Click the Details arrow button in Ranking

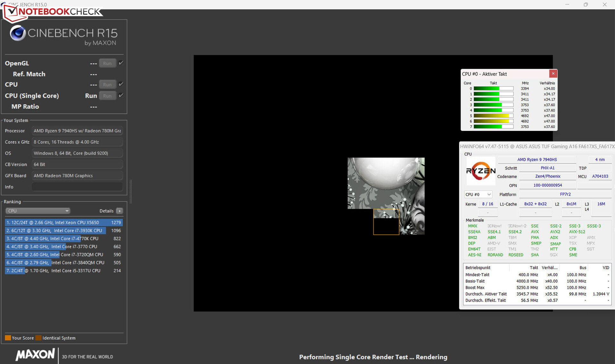click(x=119, y=211)
